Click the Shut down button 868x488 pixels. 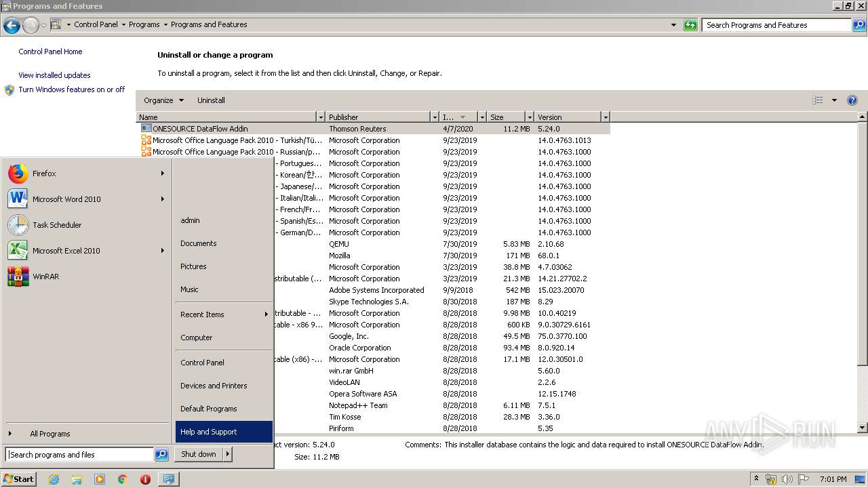(x=199, y=454)
